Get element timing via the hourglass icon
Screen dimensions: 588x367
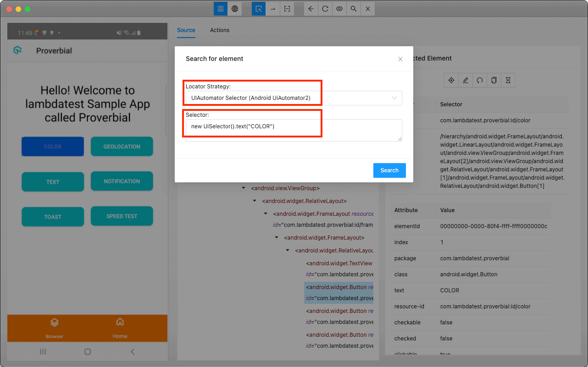pyautogui.click(x=508, y=80)
